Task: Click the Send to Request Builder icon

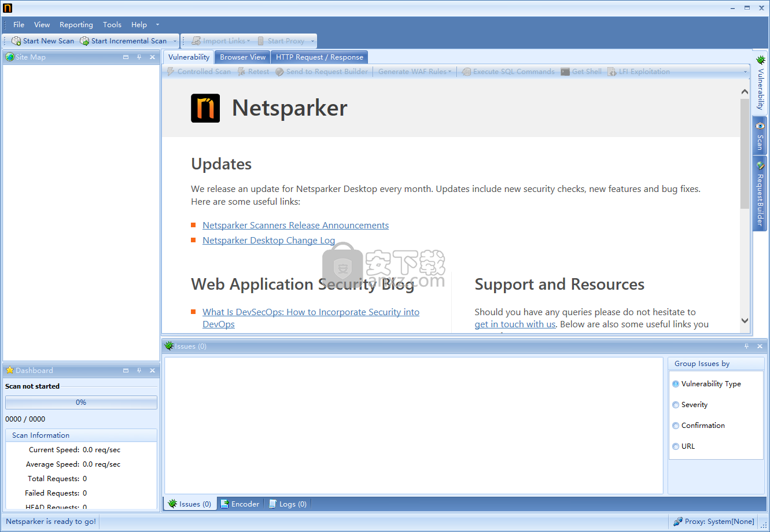Action: click(x=279, y=72)
